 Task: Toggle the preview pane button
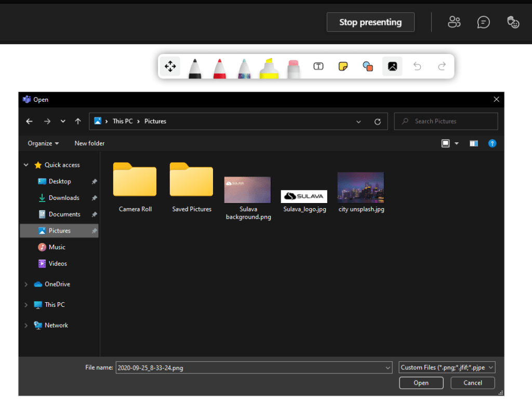[x=473, y=143]
